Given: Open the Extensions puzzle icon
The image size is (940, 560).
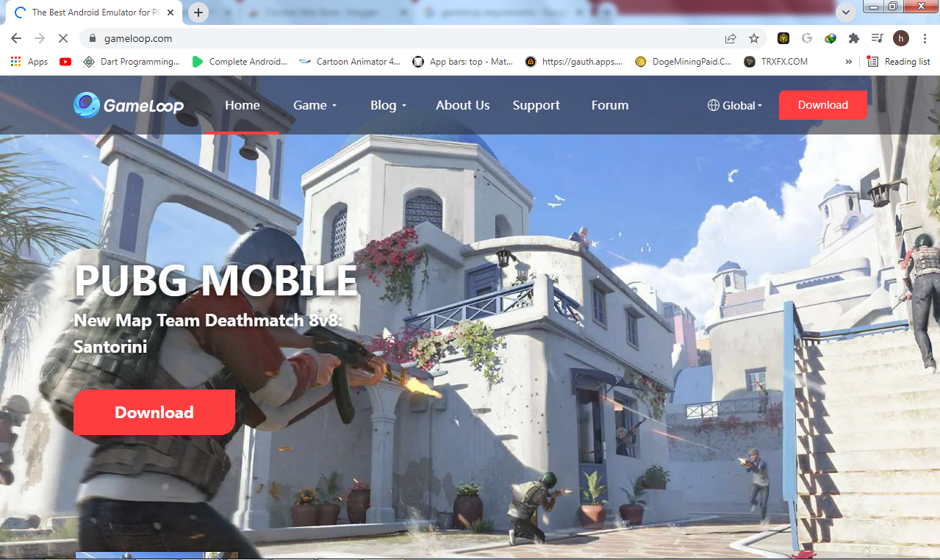Looking at the screenshot, I should (853, 38).
